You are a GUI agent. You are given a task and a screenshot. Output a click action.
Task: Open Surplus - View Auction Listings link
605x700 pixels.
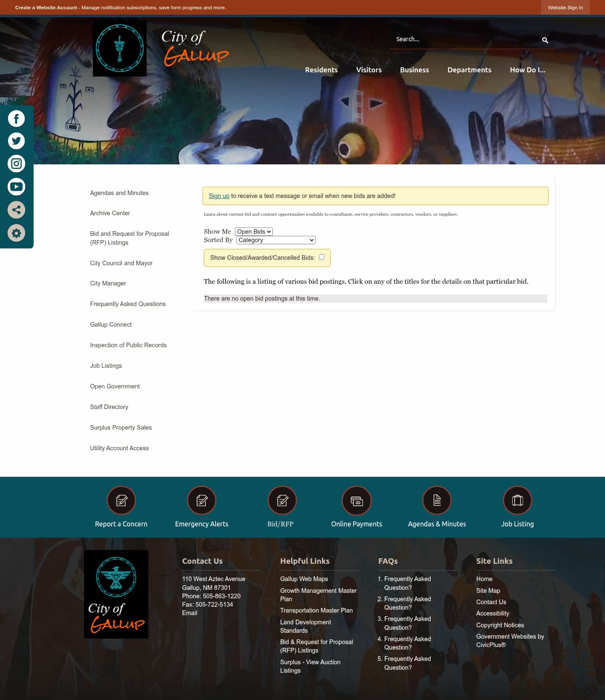[310, 666]
